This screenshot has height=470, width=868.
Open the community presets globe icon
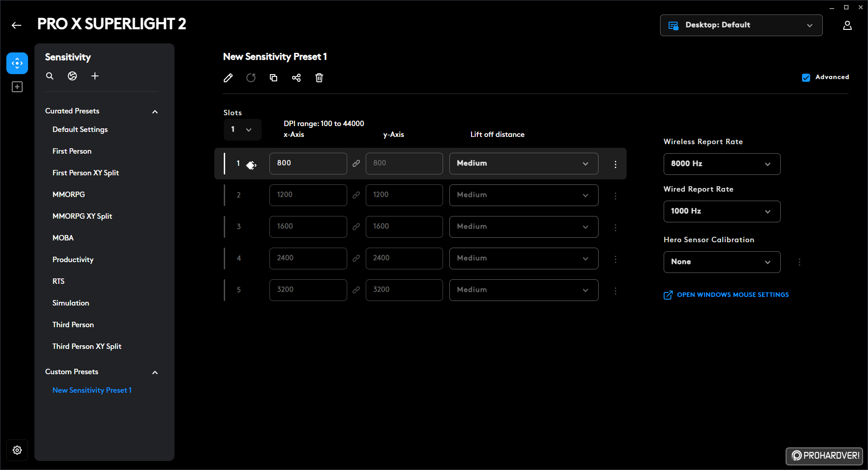(72, 76)
